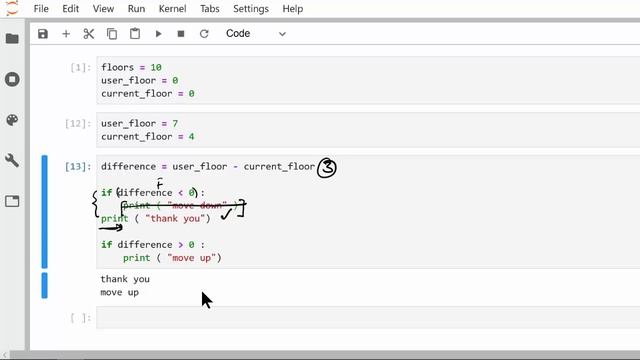The image size is (640, 360).
Task: Click the empty code cell at the bottom
Action: [368, 318]
